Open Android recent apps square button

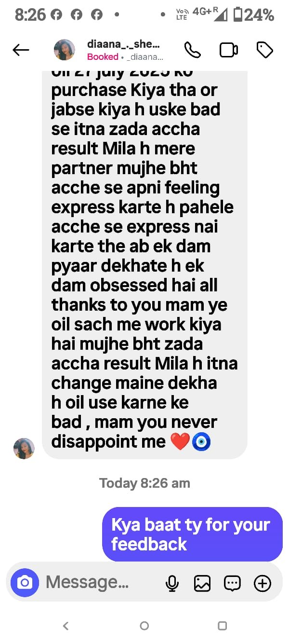coord(222,626)
